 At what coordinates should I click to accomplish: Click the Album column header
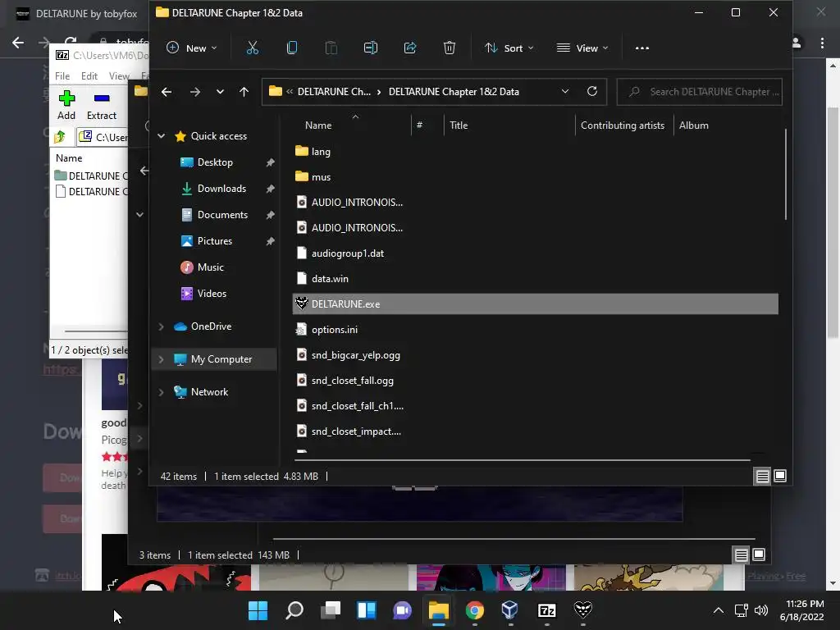click(694, 126)
